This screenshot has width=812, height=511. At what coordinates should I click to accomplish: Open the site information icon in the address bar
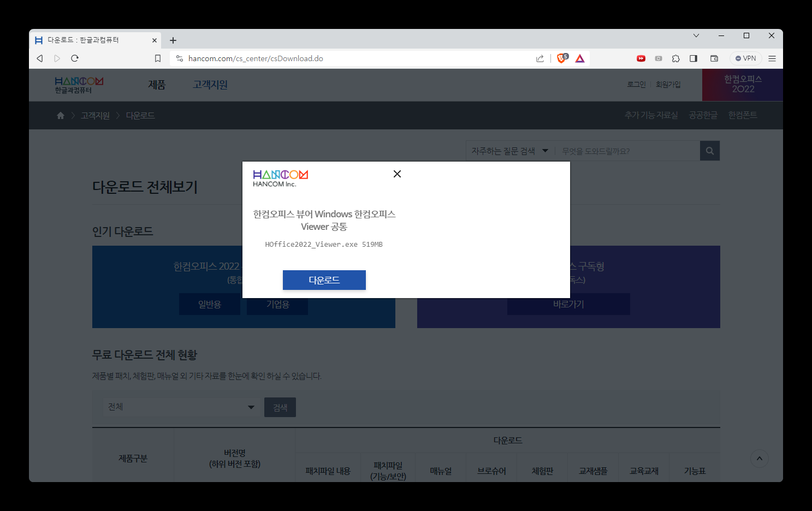coord(179,58)
